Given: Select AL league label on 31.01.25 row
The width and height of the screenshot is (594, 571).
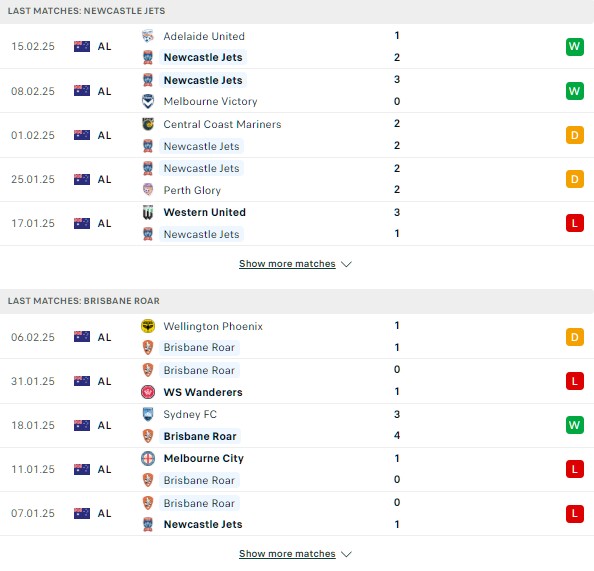Looking at the screenshot, I should pos(105,381).
